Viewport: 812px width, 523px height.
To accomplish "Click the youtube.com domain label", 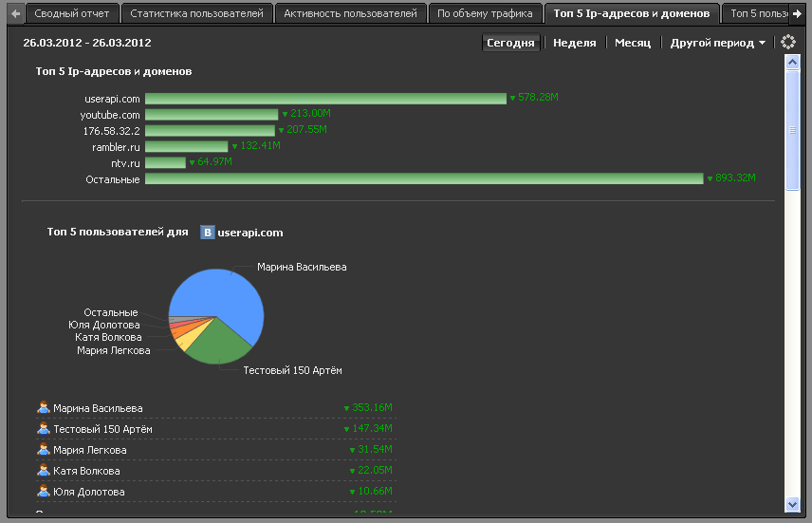I will tap(110, 115).
